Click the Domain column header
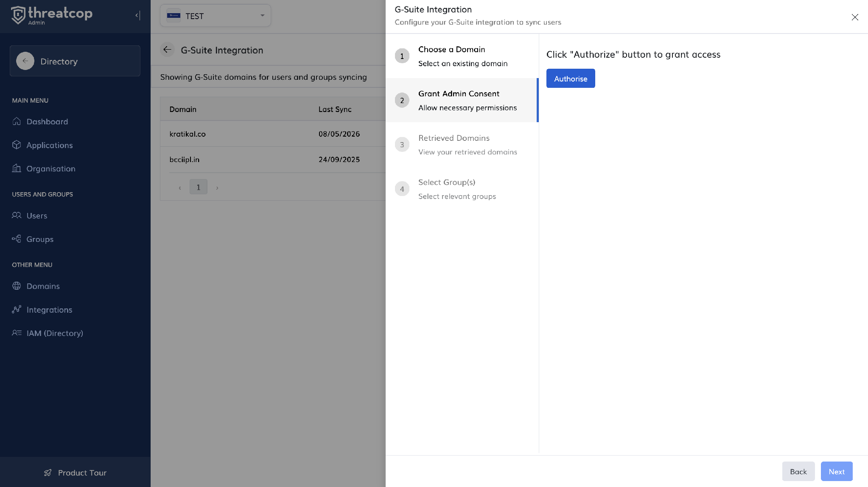The image size is (868, 487). click(x=183, y=109)
